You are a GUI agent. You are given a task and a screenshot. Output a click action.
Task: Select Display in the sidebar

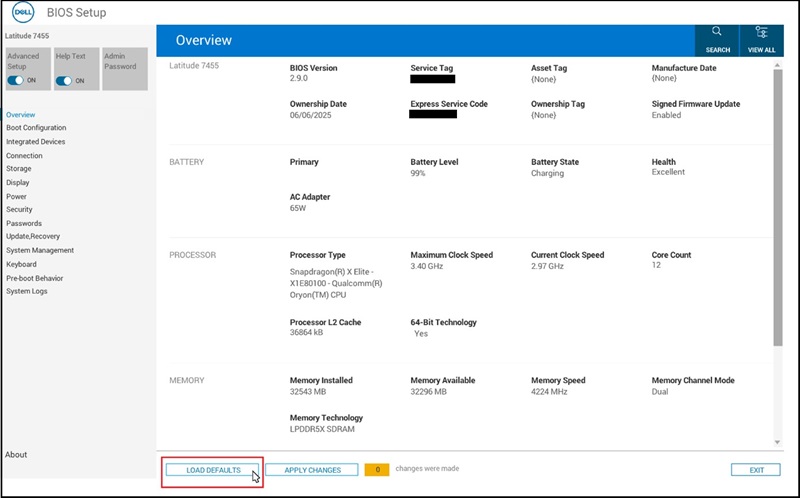tap(18, 183)
